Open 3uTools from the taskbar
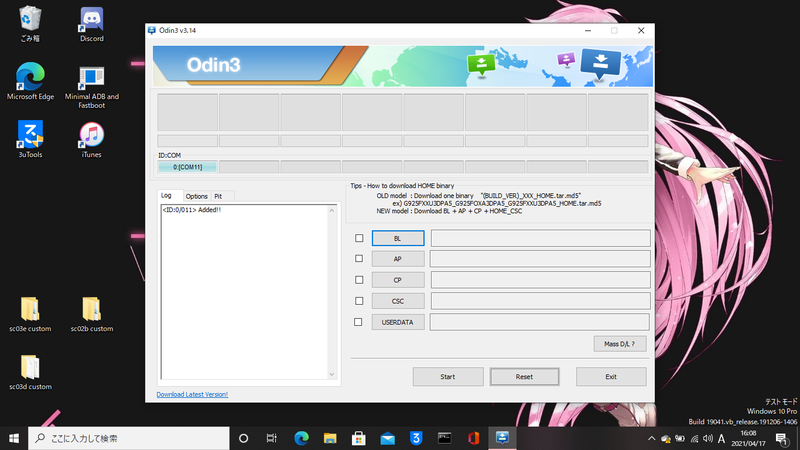This screenshot has height=450, width=800. click(416, 438)
